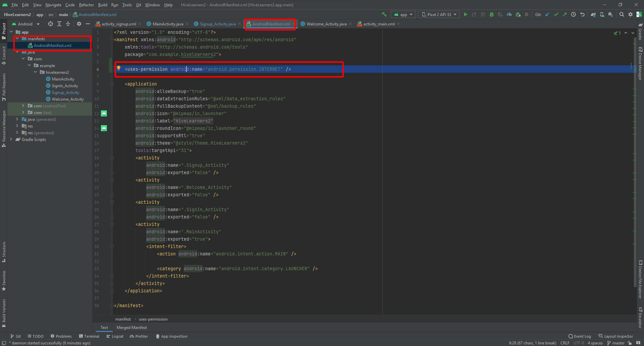Open the App Inspection tool window
The width and height of the screenshot is (644, 346).
[x=171, y=336]
